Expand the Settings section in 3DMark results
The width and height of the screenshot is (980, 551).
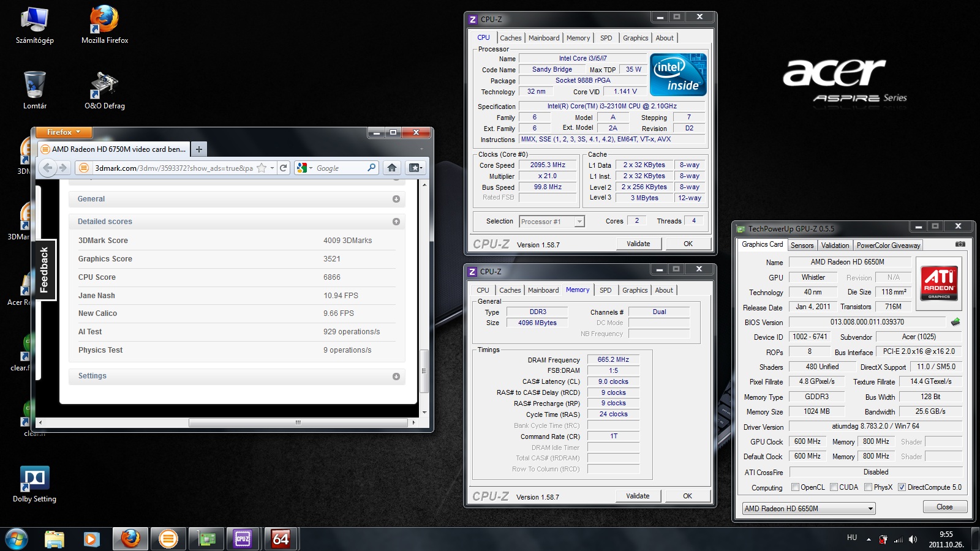point(396,377)
